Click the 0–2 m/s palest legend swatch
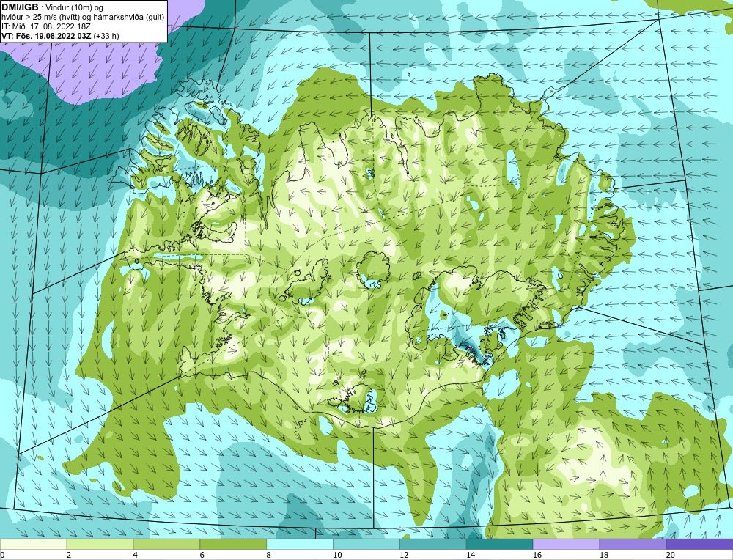 (x=34, y=544)
